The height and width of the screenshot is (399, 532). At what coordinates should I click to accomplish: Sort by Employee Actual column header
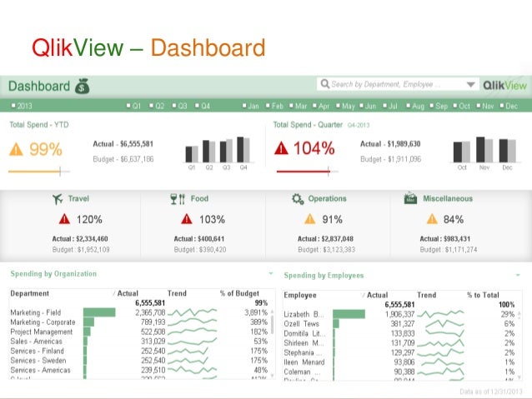(377, 295)
